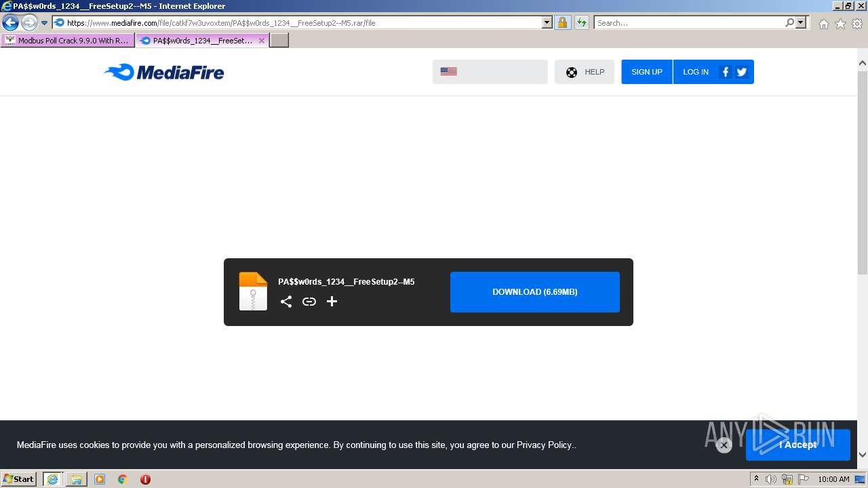Open the network tray icon

pyautogui.click(x=787, y=479)
